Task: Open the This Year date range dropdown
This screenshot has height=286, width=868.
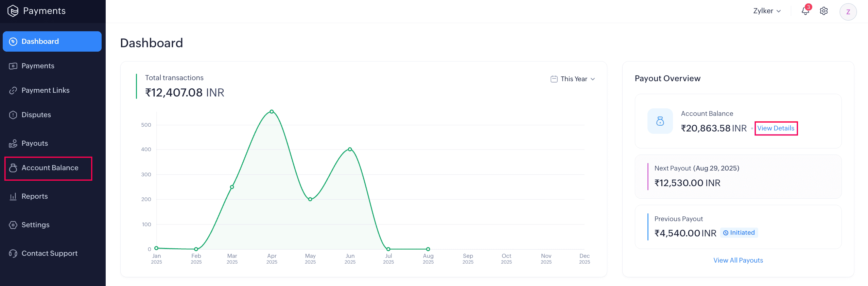Action: tap(574, 78)
